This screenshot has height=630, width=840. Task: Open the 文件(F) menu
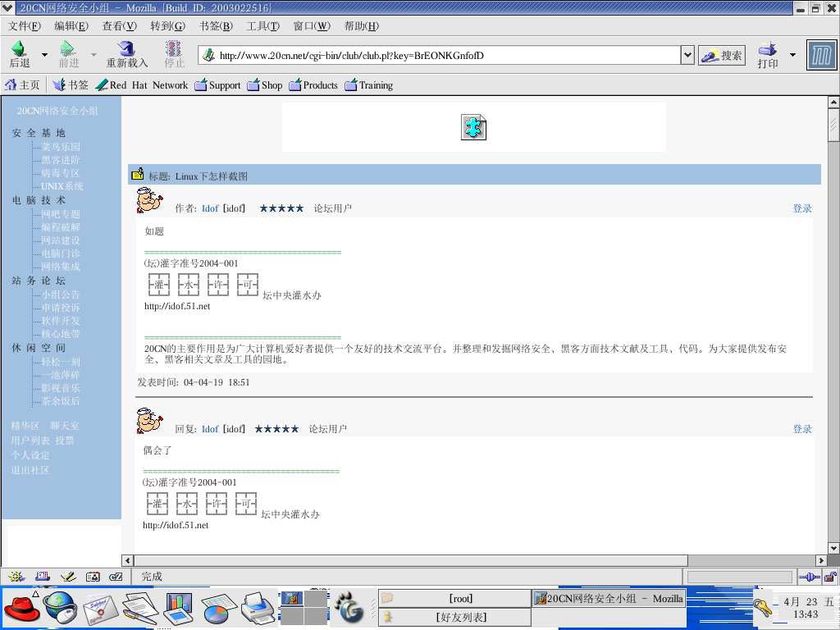pos(24,25)
